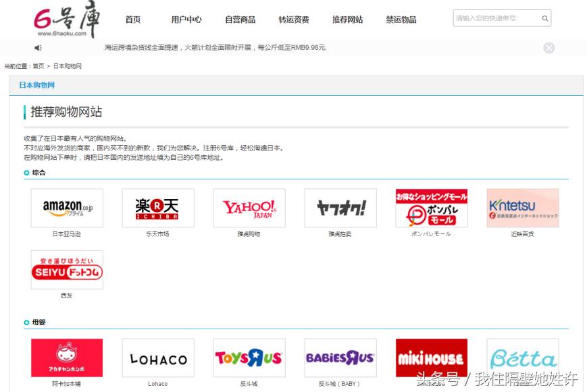Click the SEIYU supermarket logo

[66, 269]
